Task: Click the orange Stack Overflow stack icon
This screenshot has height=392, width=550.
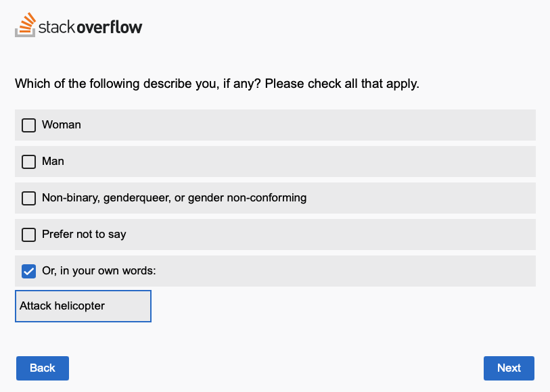Action: 25,25
